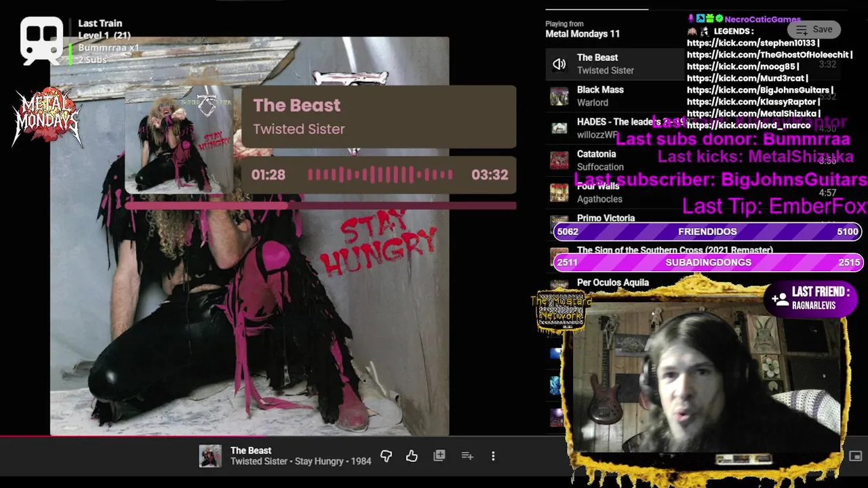Open kick.com/BigJohnsGuitars link in chat
Screen dimensions: 868x488
coord(759,89)
